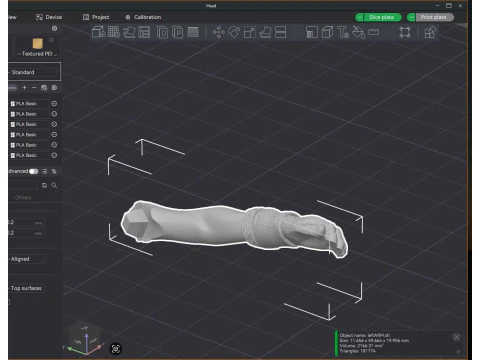Open the Textured PEI plate type dropdown
The image size is (480, 360).
tap(37, 54)
